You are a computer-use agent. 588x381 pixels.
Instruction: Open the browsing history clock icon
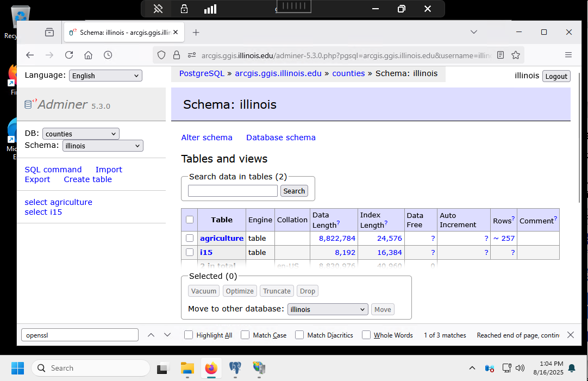108,55
